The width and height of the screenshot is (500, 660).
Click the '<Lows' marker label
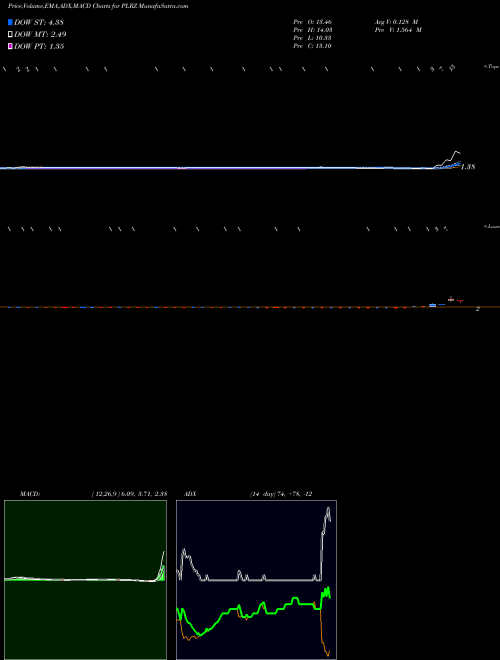coord(492,226)
